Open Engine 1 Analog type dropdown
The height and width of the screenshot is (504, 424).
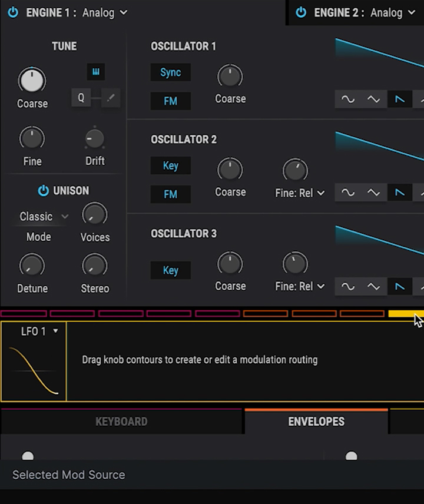click(x=105, y=13)
